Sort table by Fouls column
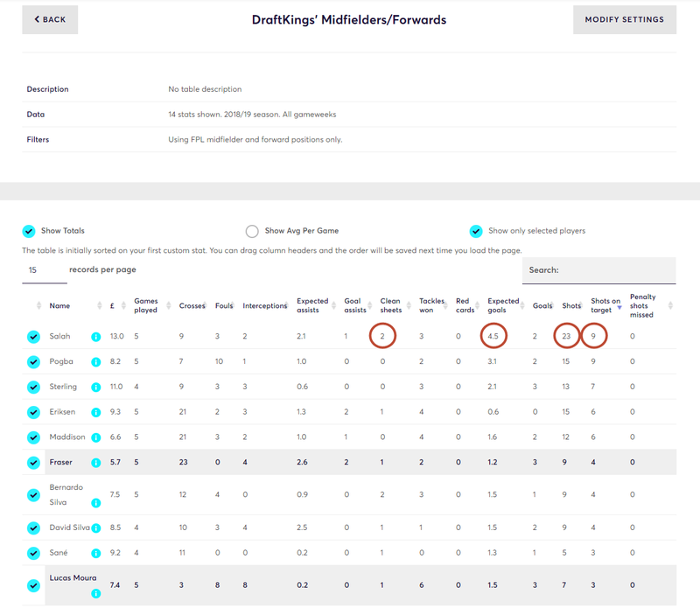The image size is (700, 608). pyautogui.click(x=224, y=306)
